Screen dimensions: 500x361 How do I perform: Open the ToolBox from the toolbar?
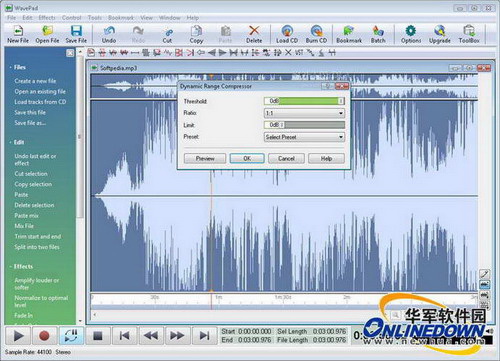469,34
